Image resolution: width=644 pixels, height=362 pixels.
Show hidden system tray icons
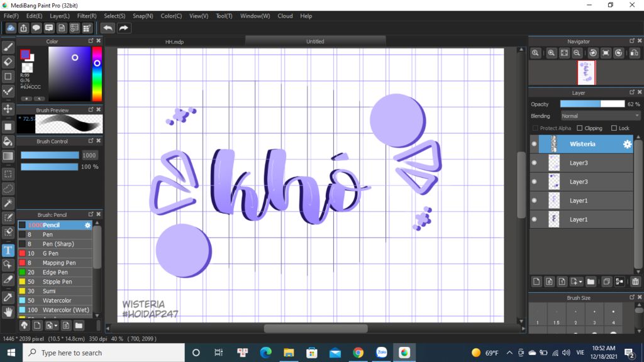(x=509, y=353)
